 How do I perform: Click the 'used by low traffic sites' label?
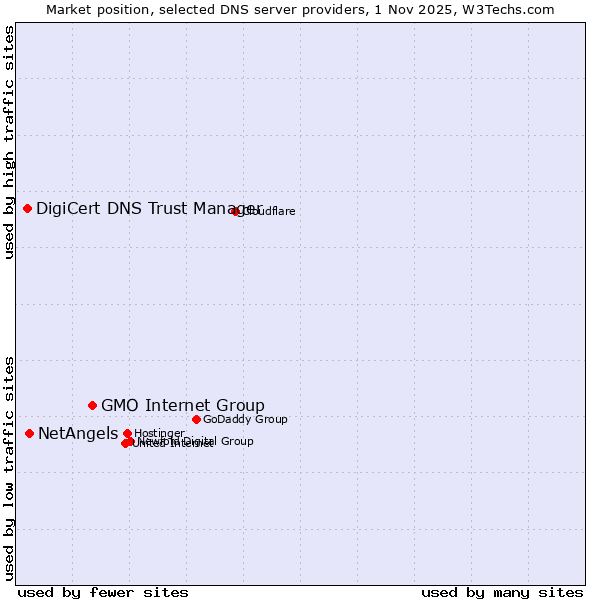9,467
